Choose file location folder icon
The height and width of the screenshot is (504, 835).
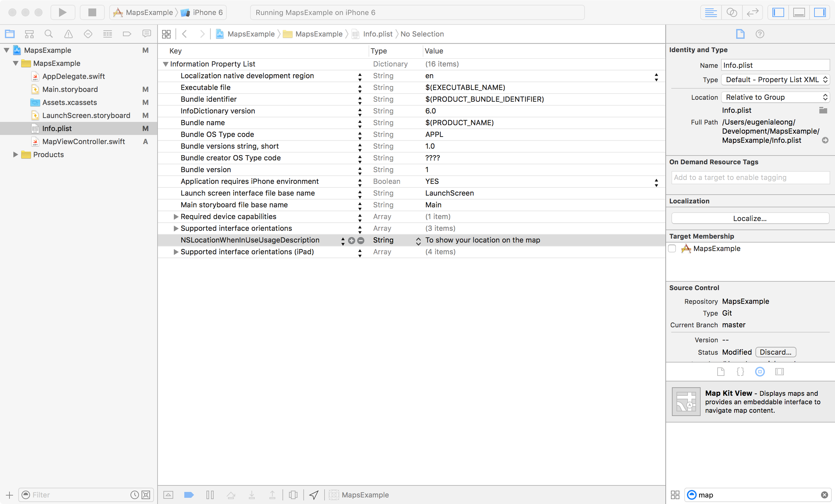[823, 110]
